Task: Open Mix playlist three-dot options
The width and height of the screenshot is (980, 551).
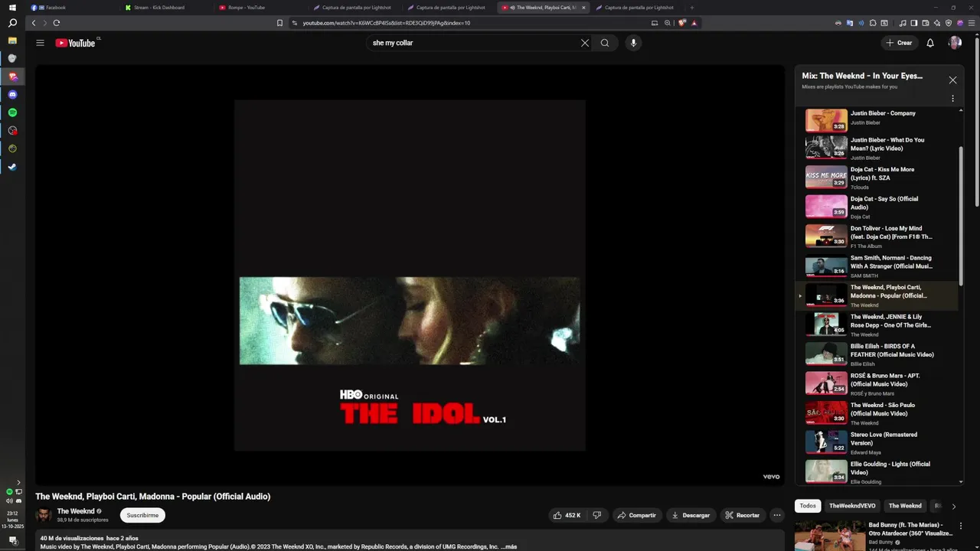Action: click(x=952, y=99)
